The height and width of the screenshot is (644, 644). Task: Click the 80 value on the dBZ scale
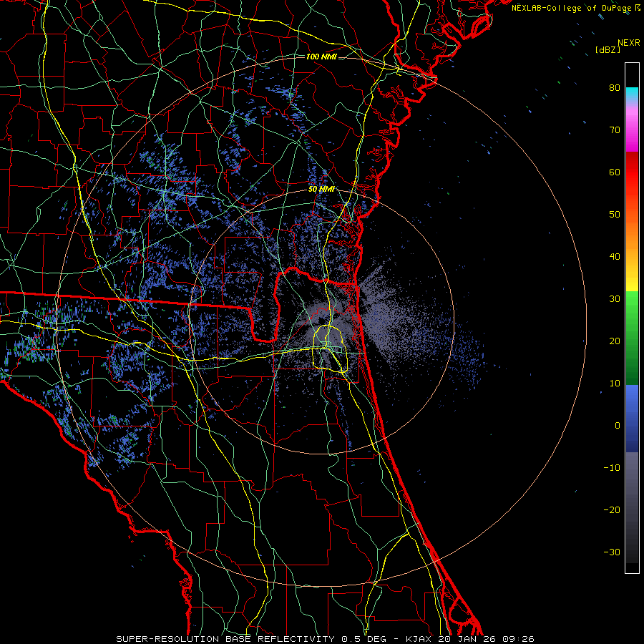(615, 88)
